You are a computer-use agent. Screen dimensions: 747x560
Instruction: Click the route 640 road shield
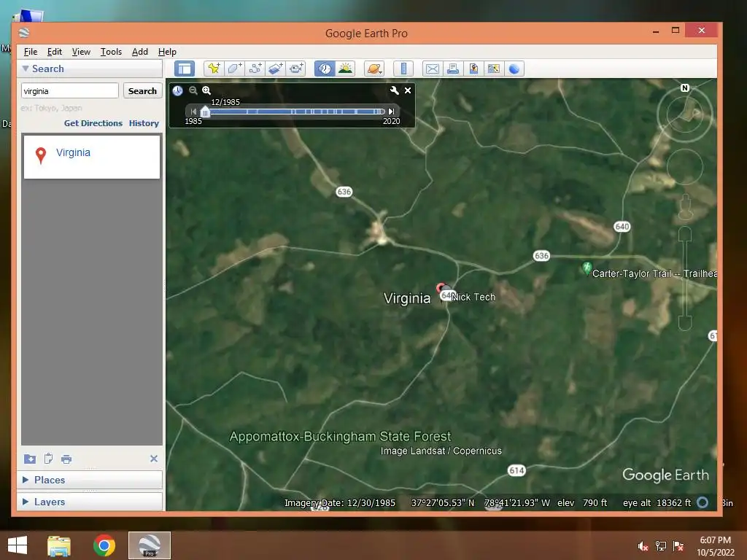[622, 226]
